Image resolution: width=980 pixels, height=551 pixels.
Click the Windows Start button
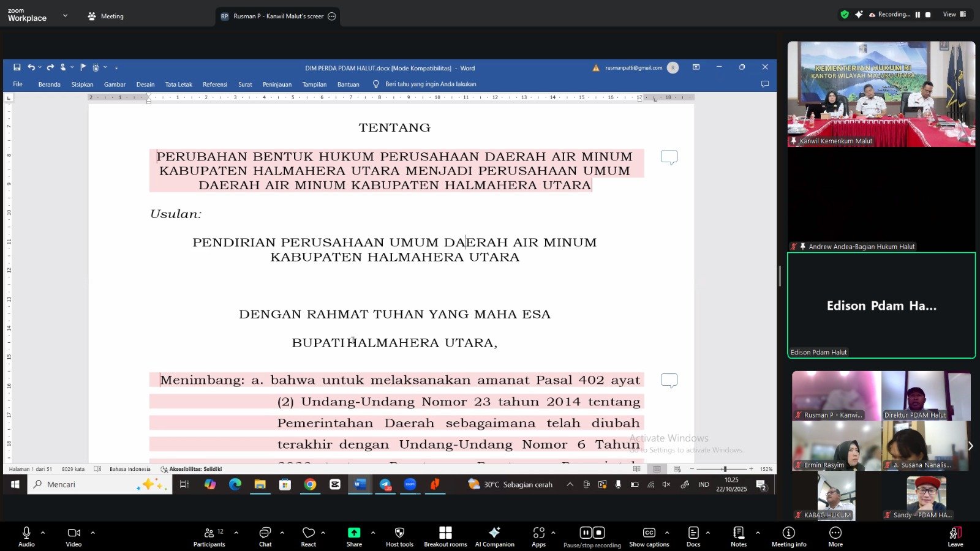(15, 484)
